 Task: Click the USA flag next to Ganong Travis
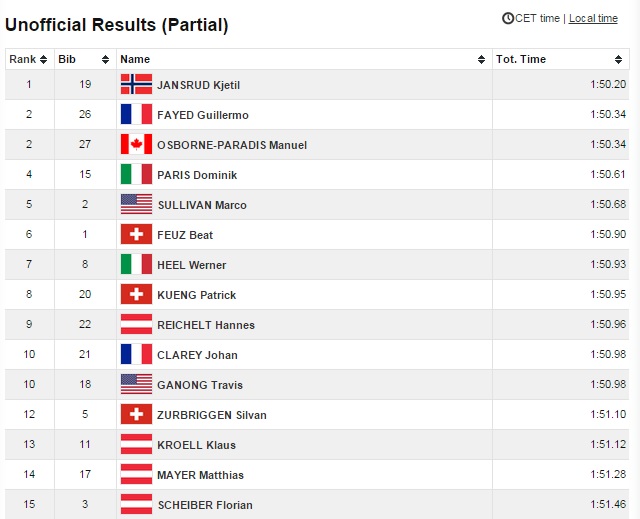click(136, 384)
